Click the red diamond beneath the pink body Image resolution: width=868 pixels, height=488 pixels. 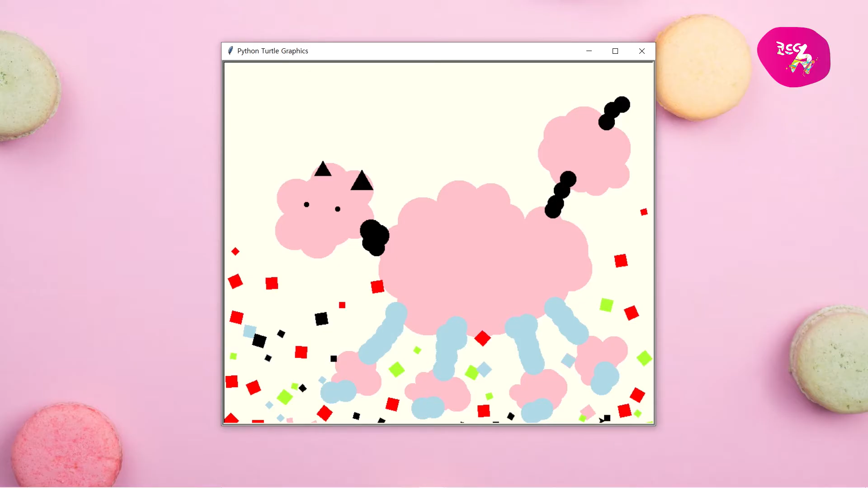tap(482, 338)
